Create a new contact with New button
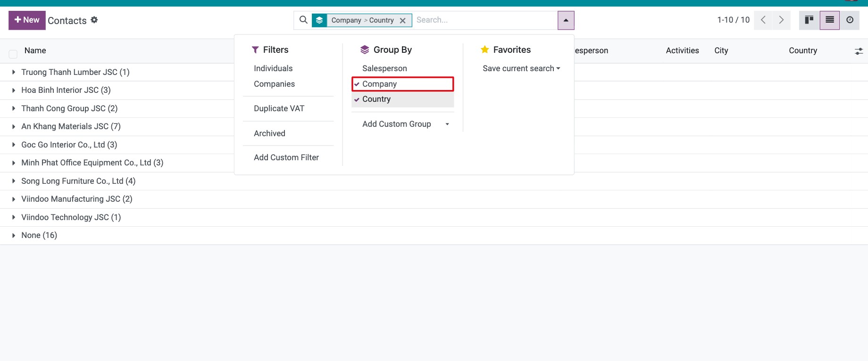 coord(27,20)
